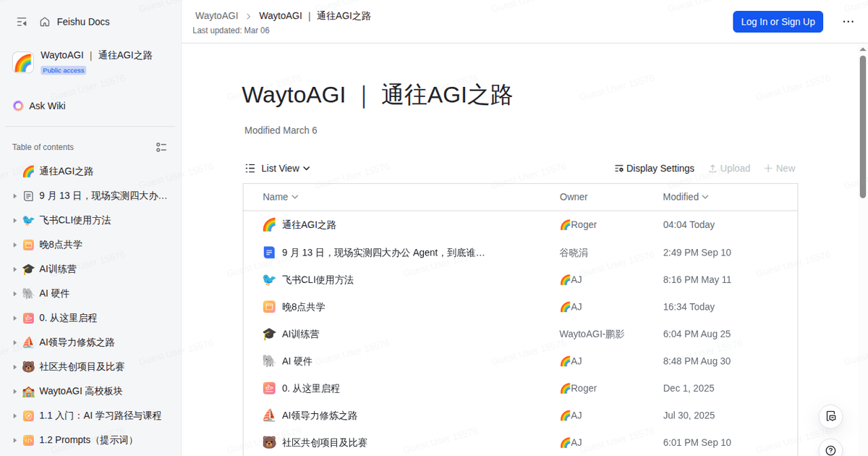Expand the 晚8点共学 sidebar node
Image resolution: width=868 pixels, height=456 pixels.
[14, 245]
